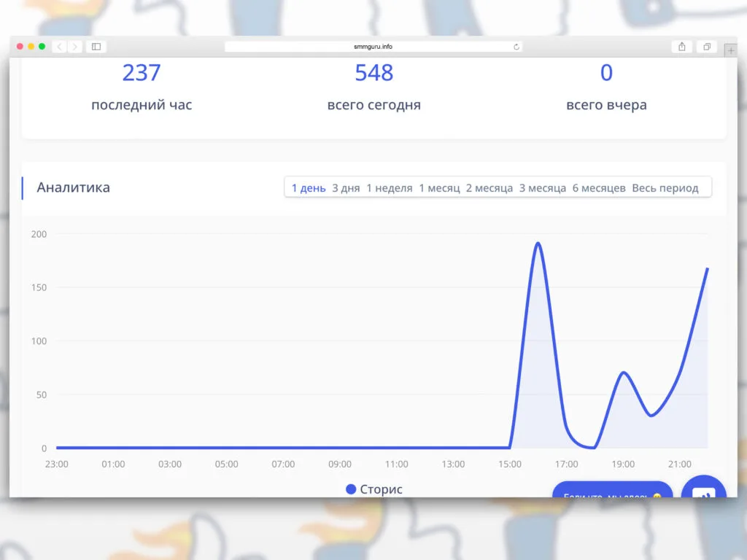
Task: Pick the '6 месяцев' time range
Action: point(599,188)
